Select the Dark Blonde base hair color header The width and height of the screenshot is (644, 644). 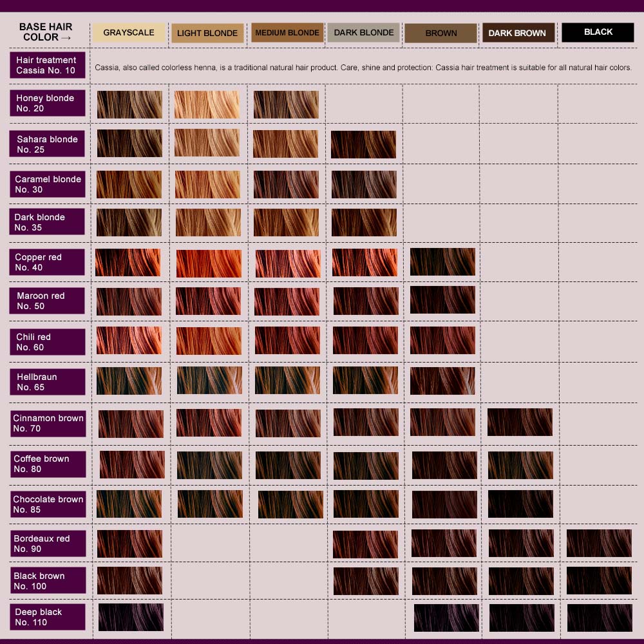pos(363,32)
